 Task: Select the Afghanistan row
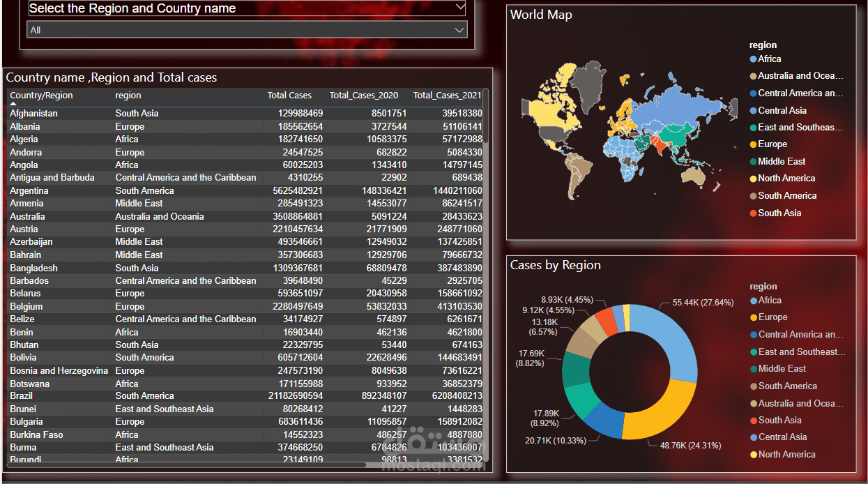click(245, 113)
